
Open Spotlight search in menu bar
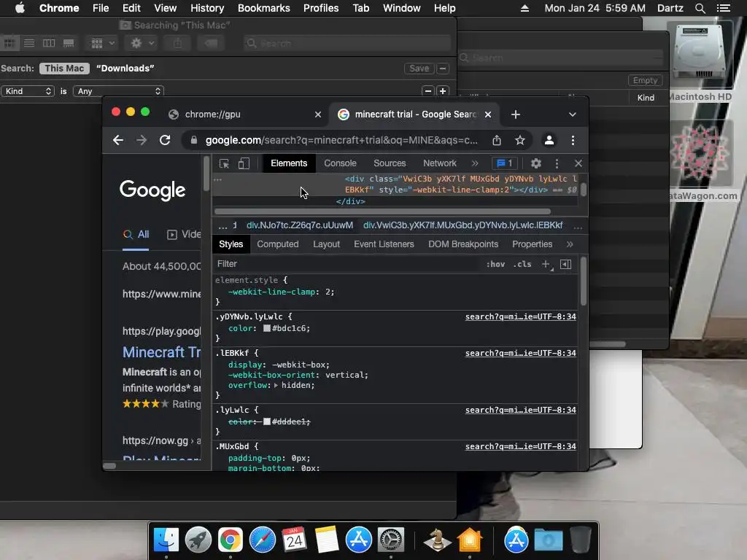[x=700, y=8]
